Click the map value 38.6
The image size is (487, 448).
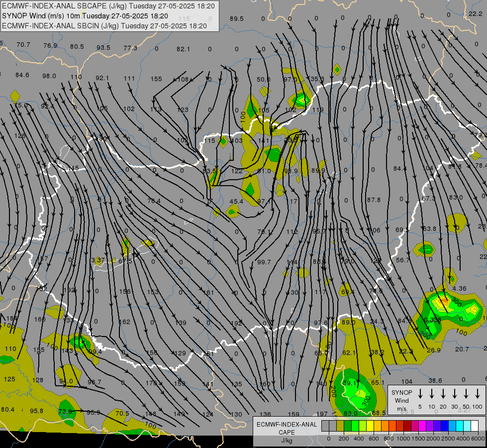tap(435, 380)
